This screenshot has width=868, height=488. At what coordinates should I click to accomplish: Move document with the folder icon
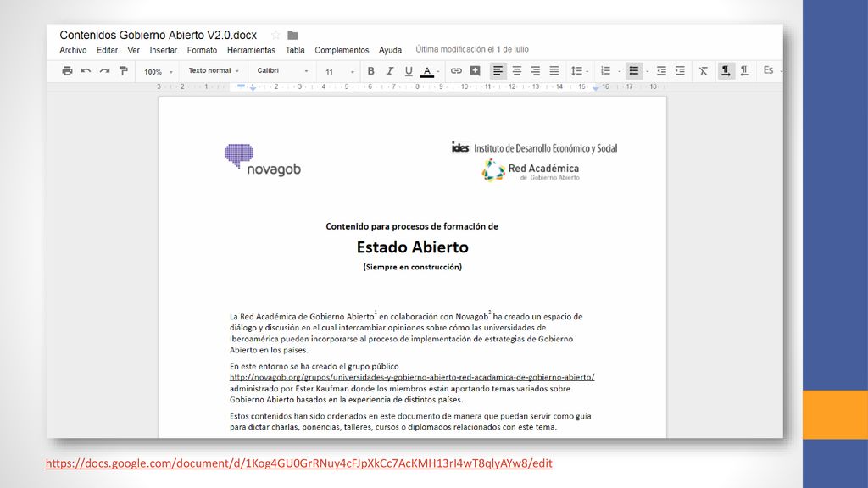[292, 36]
